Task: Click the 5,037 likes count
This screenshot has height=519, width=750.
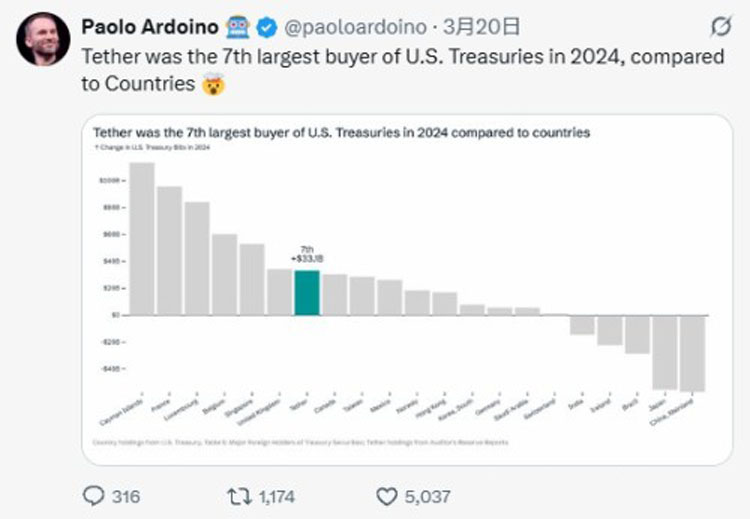Action: [x=426, y=495]
